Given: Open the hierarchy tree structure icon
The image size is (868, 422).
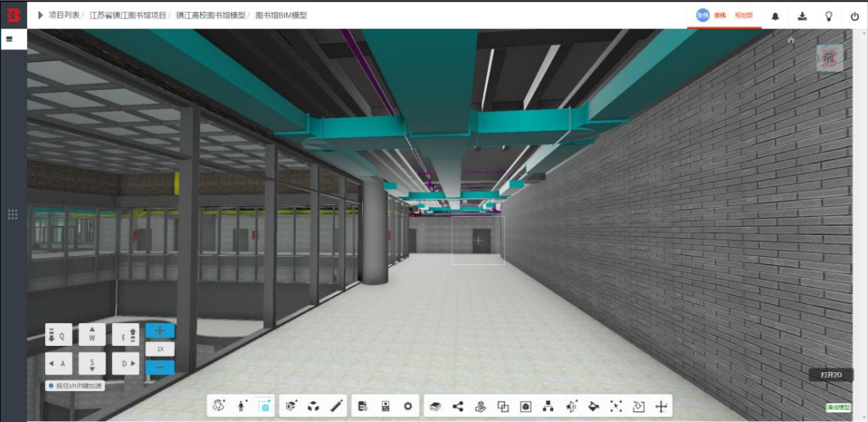Looking at the screenshot, I should tap(548, 406).
